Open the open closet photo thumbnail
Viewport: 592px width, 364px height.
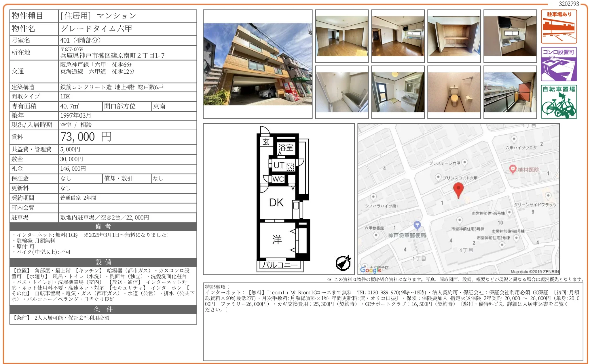tap(454, 36)
